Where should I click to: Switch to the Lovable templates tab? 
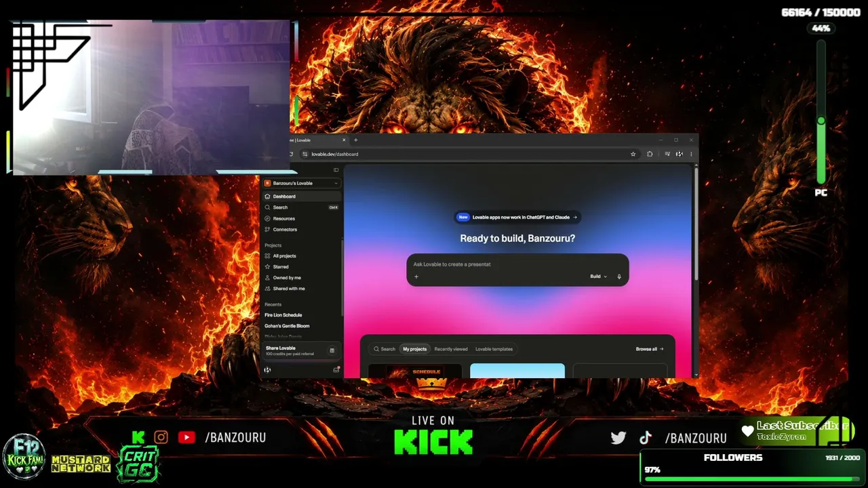pyautogui.click(x=494, y=349)
